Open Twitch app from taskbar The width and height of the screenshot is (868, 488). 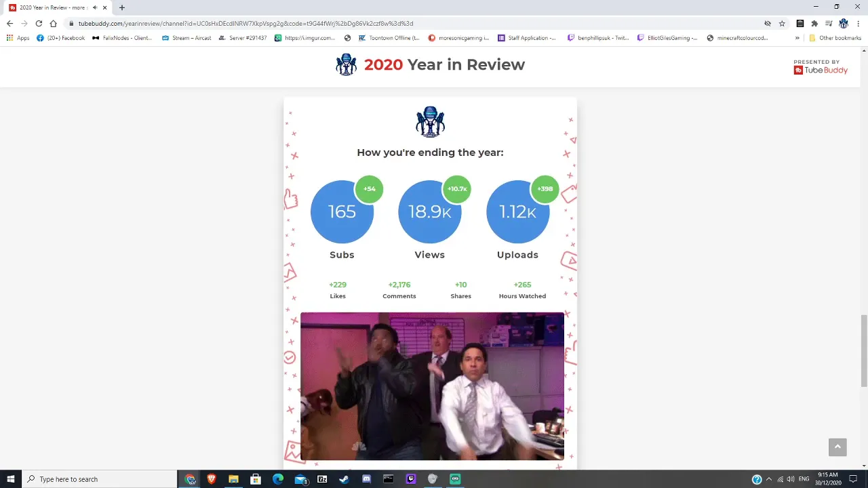click(x=411, y=479)
